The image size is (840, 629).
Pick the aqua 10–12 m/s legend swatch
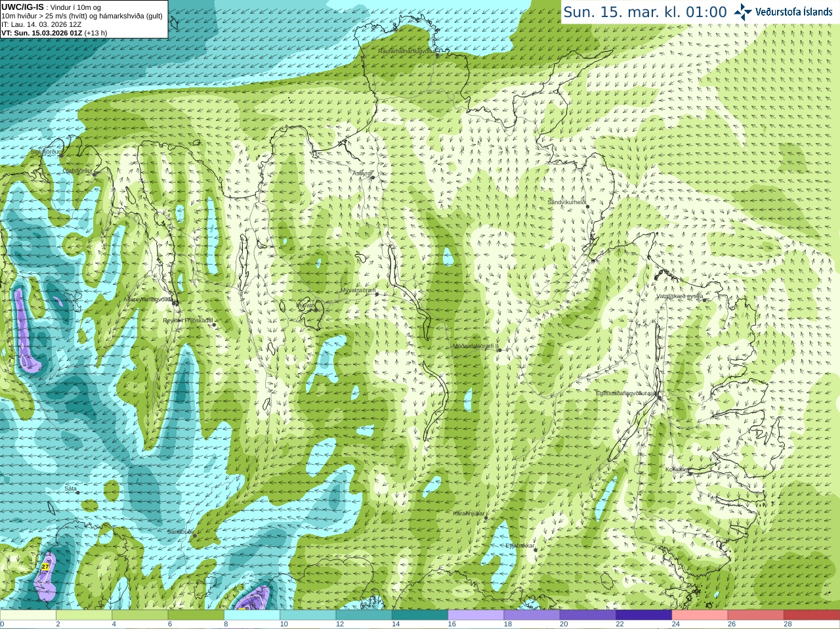308,615
